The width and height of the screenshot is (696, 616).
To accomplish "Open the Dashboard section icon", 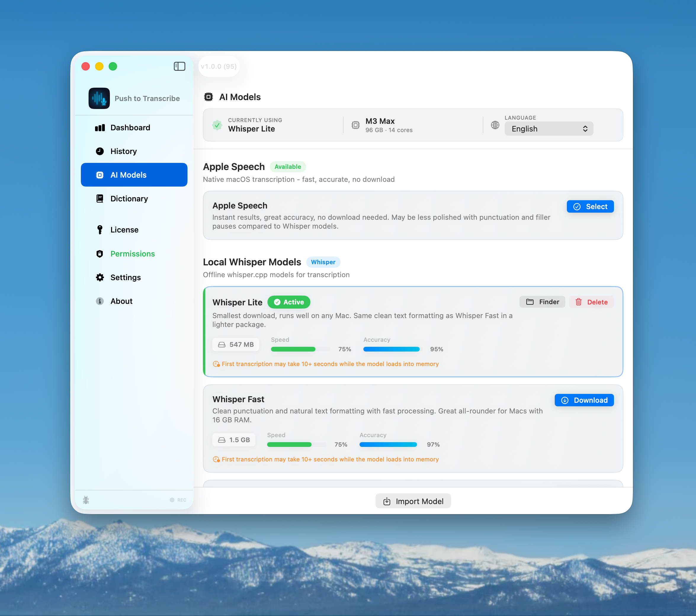I will tap(100, 127).
